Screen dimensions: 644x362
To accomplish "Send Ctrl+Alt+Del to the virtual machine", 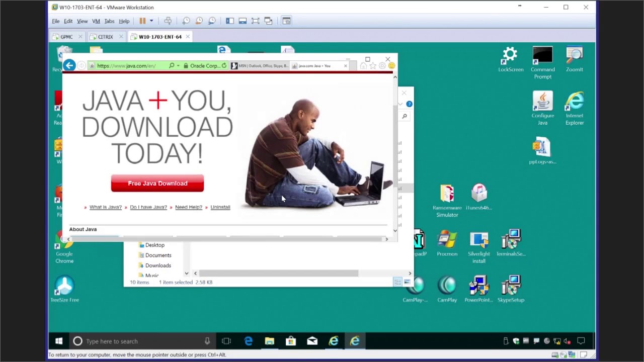I will 168,21.
